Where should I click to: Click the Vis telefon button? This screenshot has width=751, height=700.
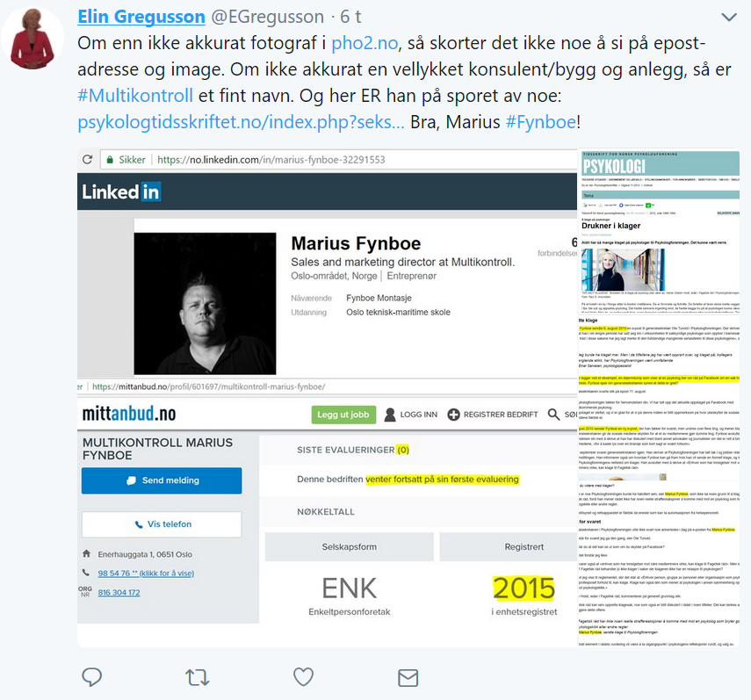tap(162, 524)
